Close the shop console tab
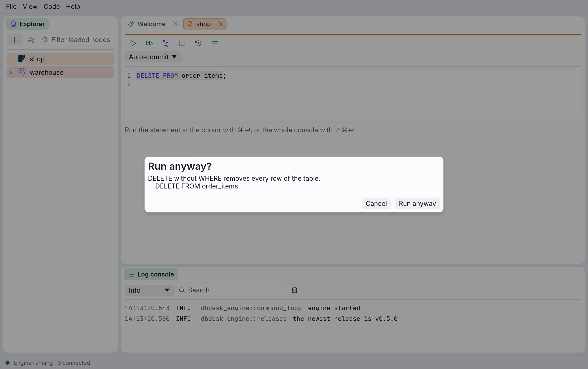This screenshot has width=588, height=369. coord(220,24)
